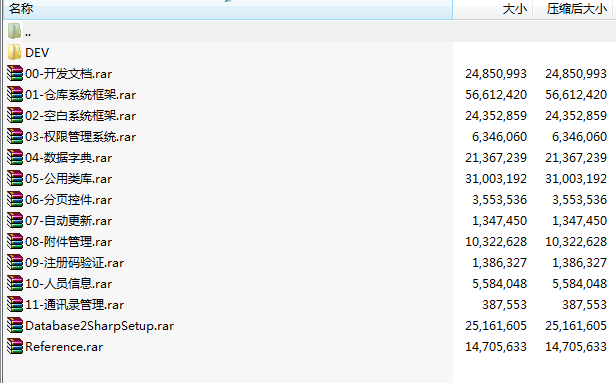Click the 压缩后大小 value for Database2SharpSetup.rar
The height and width of the screenshot is (383, 616).
(x=576, y=326)
